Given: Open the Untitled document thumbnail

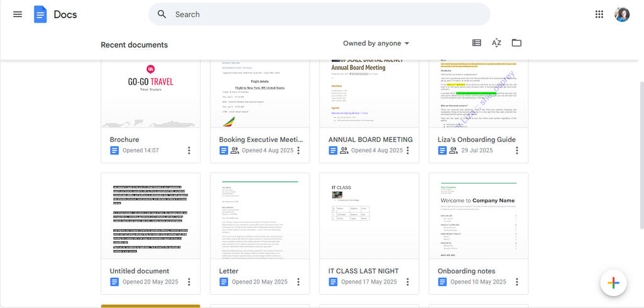Looking at the screenshot, I should [151, 216].
